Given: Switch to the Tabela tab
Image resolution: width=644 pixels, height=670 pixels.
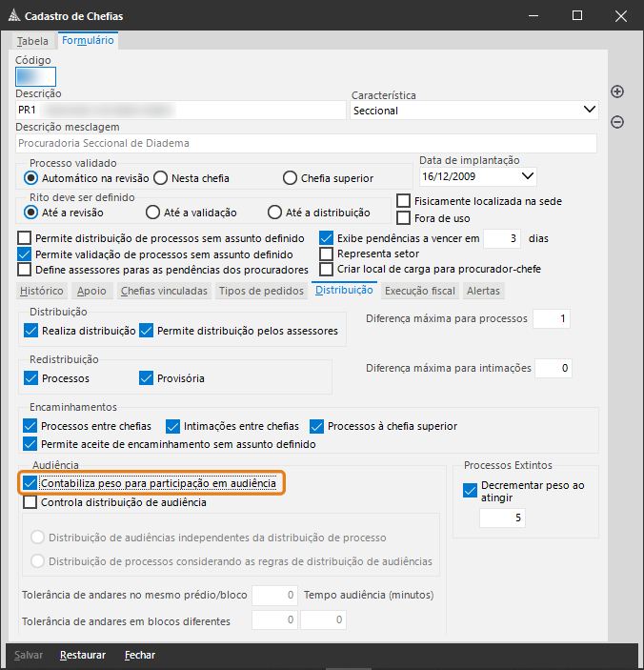Looking at the screenshot, I should click(x=32, y=41).
